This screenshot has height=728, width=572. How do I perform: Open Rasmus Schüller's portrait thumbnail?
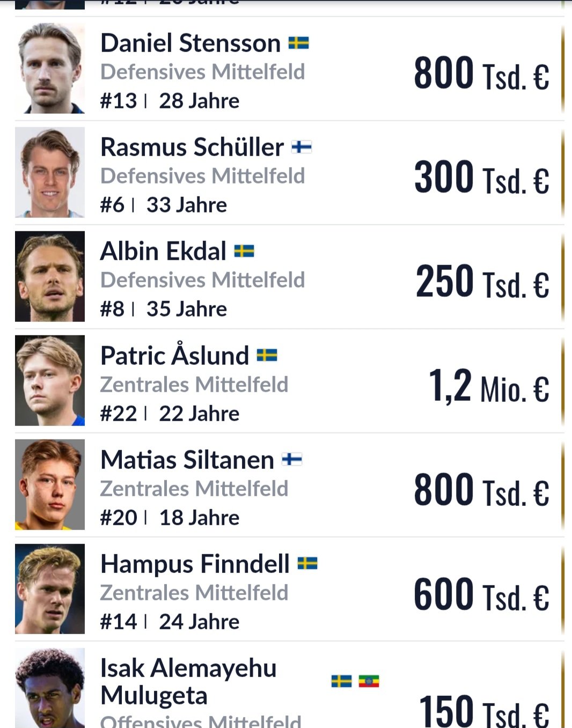coord(50,172)
